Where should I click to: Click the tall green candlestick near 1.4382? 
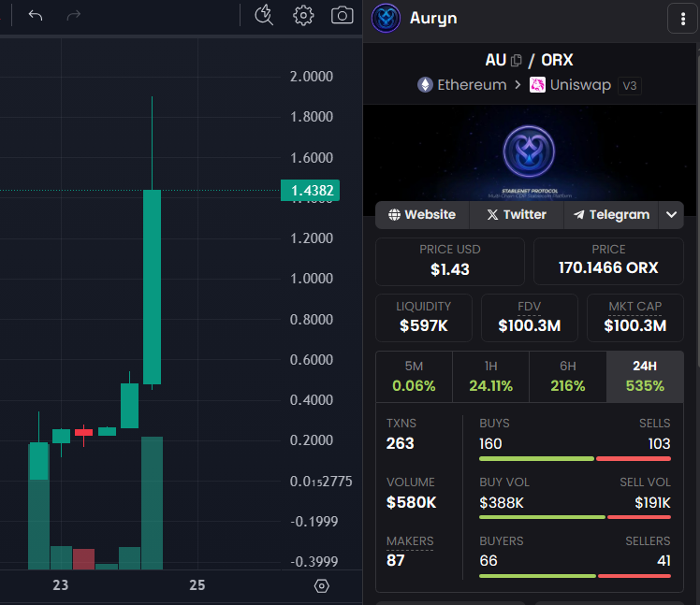[152, 287]
